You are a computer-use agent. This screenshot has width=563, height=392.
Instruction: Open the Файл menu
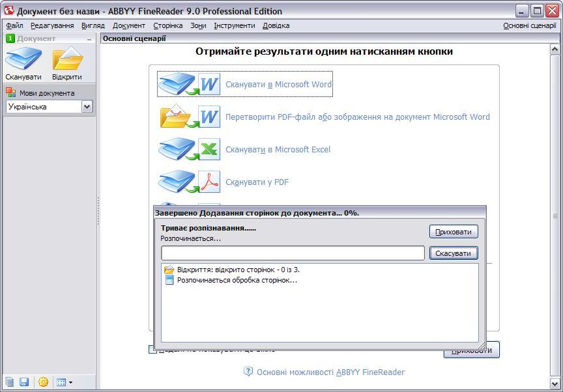tap(15, 25)
